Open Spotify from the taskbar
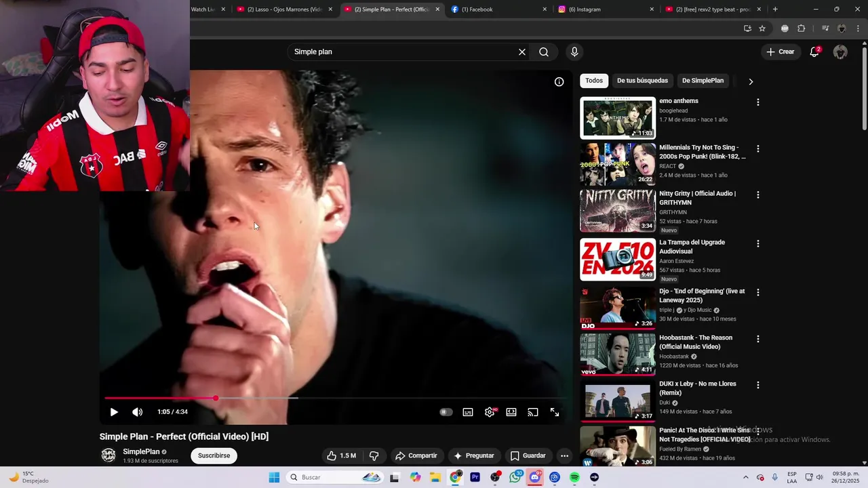Viewport: 868px width, 488px height. point(574,477)
